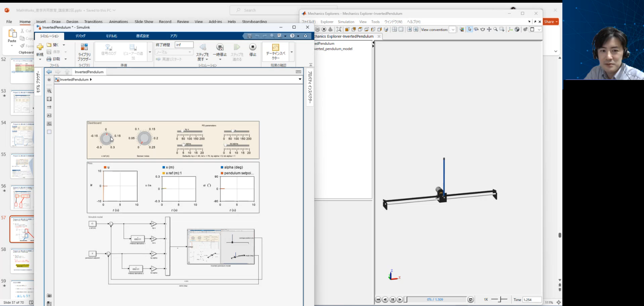Click the Print (印刷) icon in Simulink
Viewport: 644px width, 306px height.
click(x=49, y=59)
